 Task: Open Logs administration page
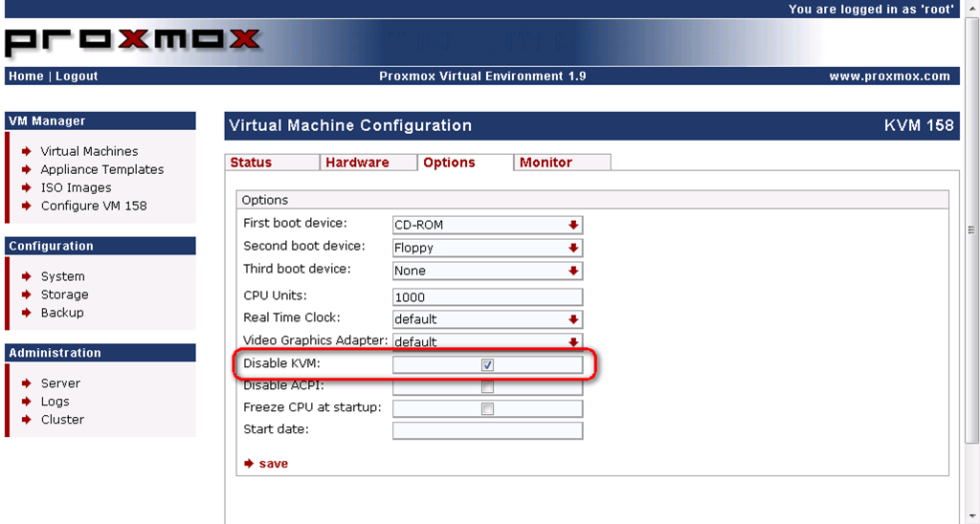click(55, 401)
